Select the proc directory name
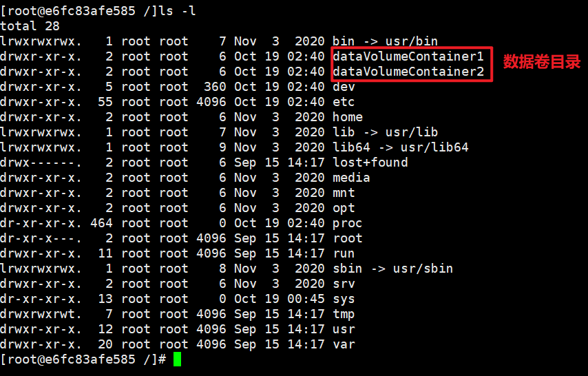588x376 pixels. (x=347, y=223)
